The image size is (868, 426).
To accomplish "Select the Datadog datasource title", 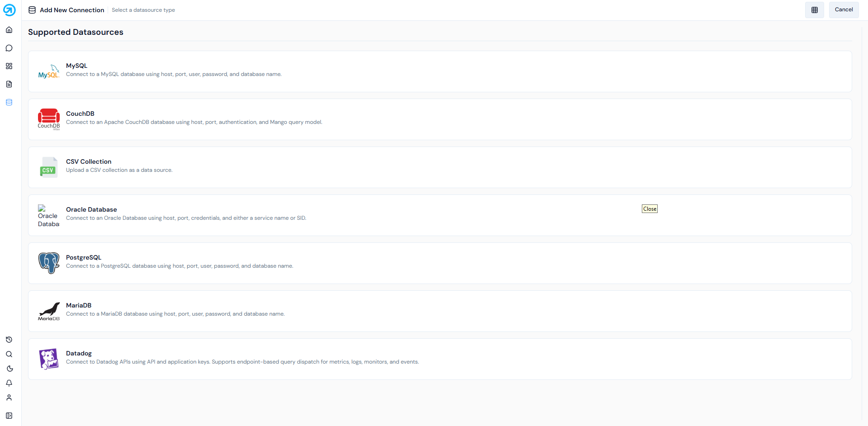I will pyautogui.click(x=79, y=353).
